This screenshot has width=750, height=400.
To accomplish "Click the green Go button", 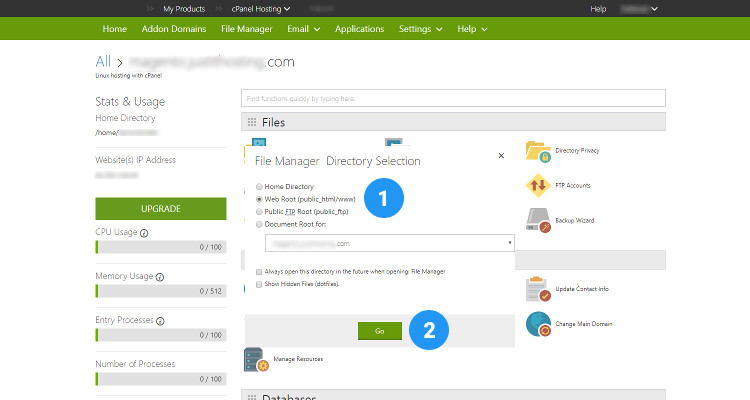I will point(380,331).
